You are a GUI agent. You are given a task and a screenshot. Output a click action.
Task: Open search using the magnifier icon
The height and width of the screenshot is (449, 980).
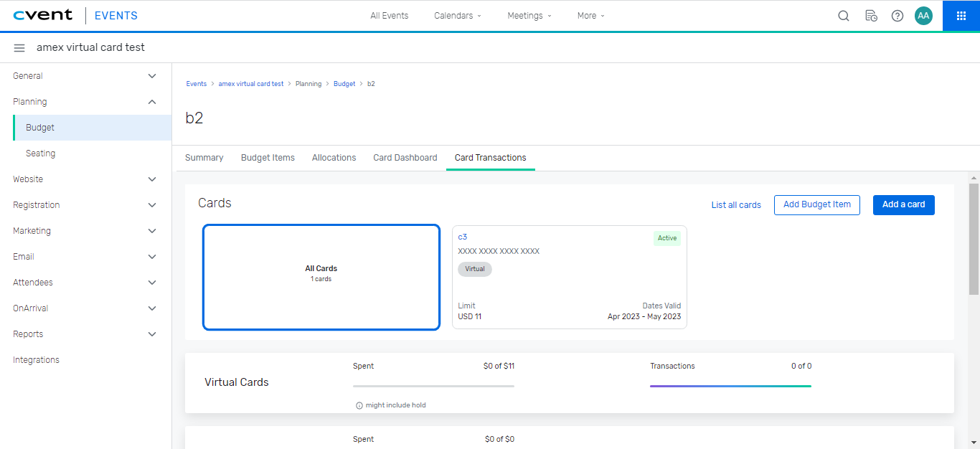click(x=843, y=15)
